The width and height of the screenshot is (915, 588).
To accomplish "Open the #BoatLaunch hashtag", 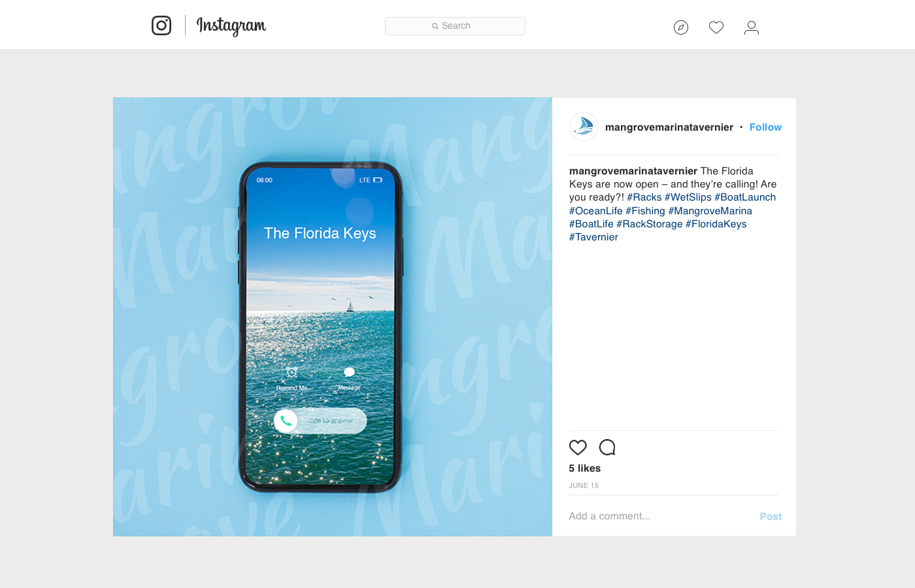I will (745, 197).
